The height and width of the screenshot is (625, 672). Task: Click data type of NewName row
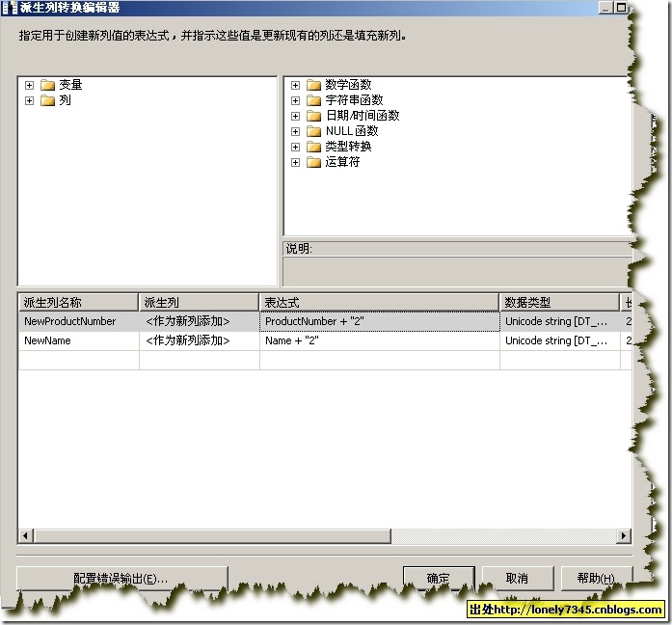(560, 340)
